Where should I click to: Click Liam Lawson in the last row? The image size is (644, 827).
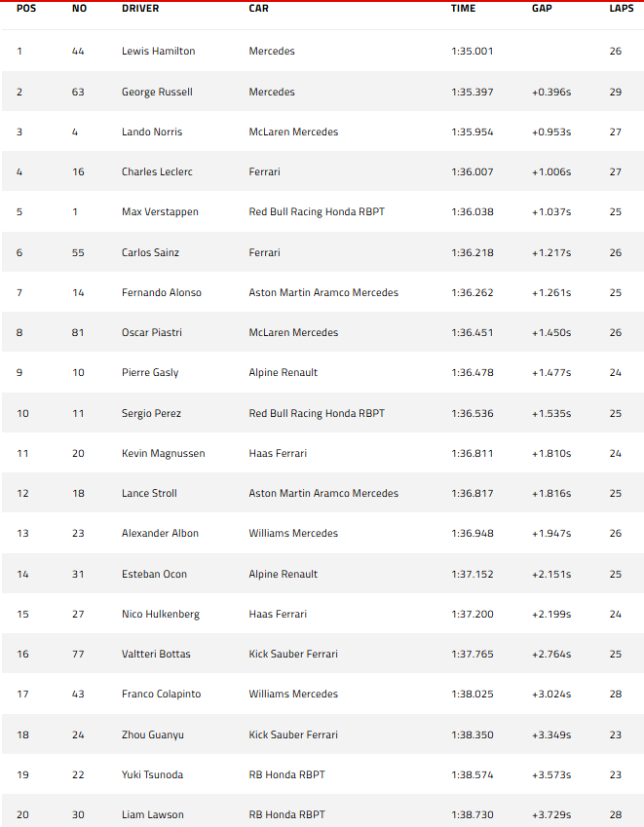152,815
